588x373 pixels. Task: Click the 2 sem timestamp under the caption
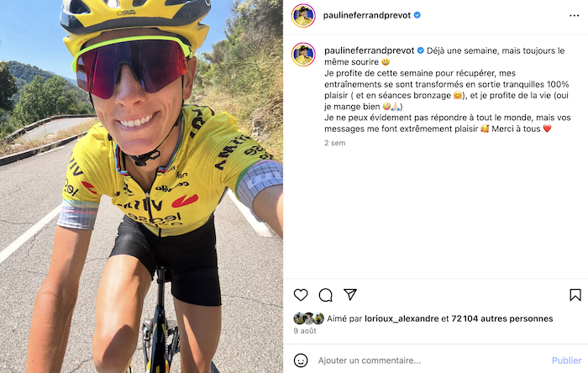(x=335, y=143)
